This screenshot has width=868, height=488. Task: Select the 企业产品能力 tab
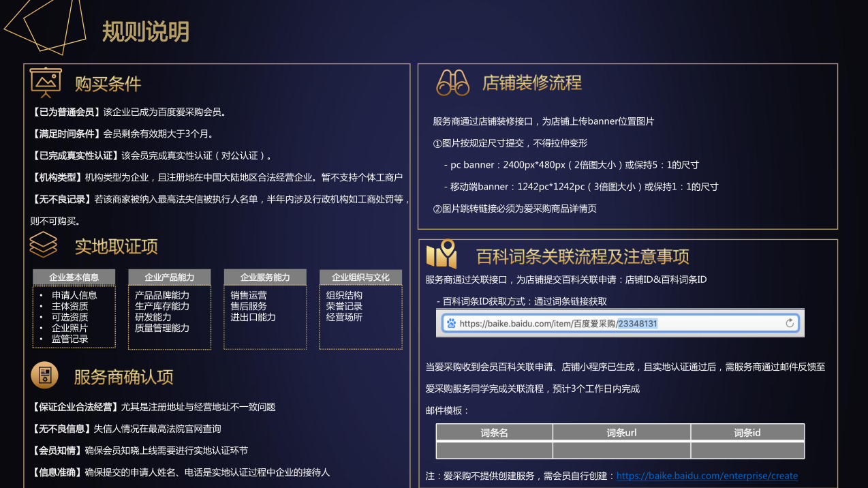tap(169, 277)
